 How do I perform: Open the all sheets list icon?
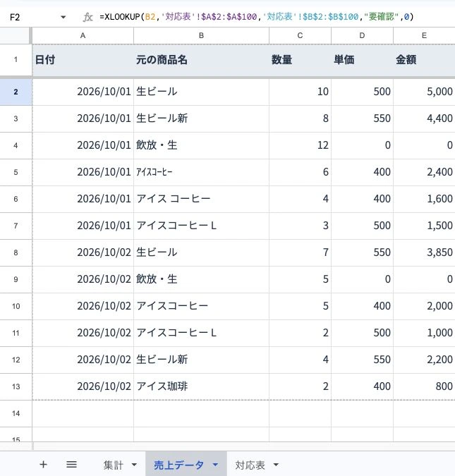(72, 465)
